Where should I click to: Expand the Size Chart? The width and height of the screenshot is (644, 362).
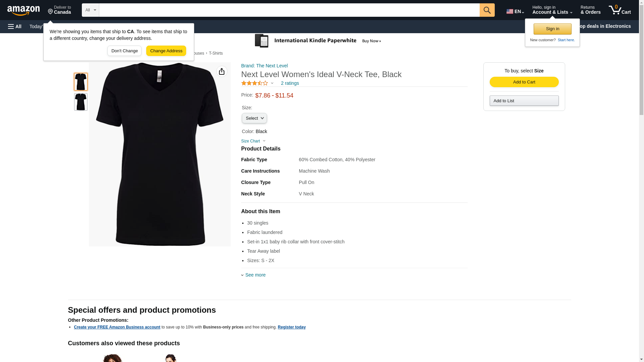pos(253,141)
